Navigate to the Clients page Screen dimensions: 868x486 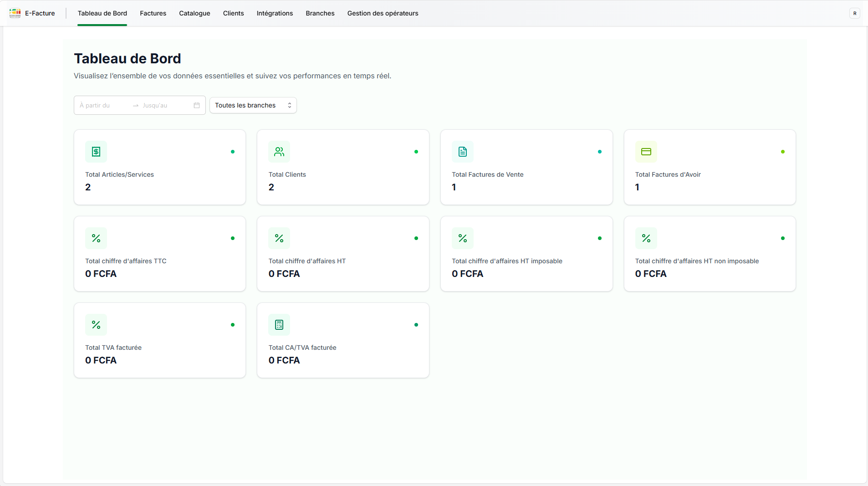pos(233,13)
